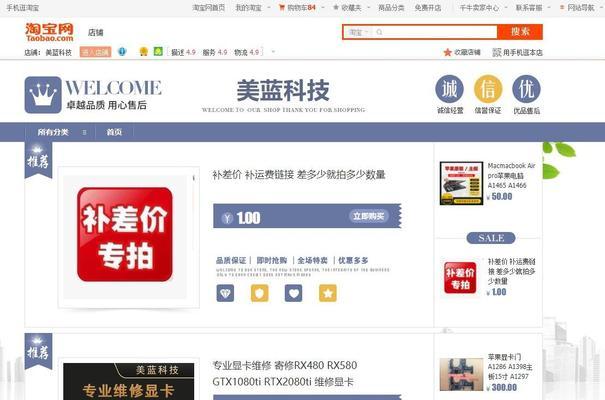Expand the 收藏夹 dropdown arrow
605x400 pixels.
[x=368, y=7]
